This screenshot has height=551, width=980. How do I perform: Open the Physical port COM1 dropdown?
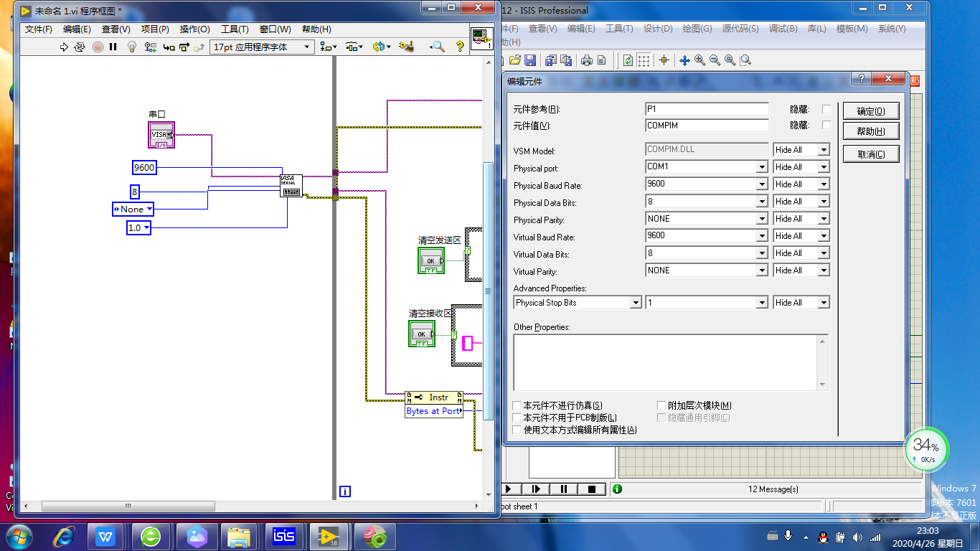(x=762, y=166)
